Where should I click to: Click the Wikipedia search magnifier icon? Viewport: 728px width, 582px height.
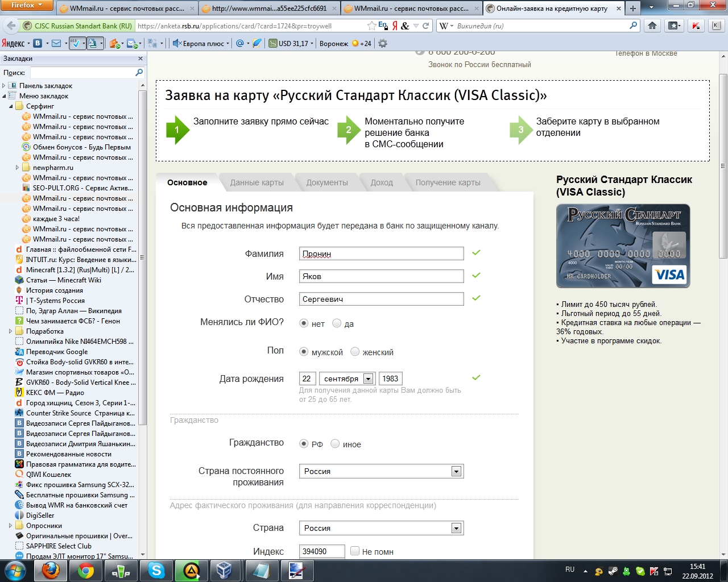[634, 26]
